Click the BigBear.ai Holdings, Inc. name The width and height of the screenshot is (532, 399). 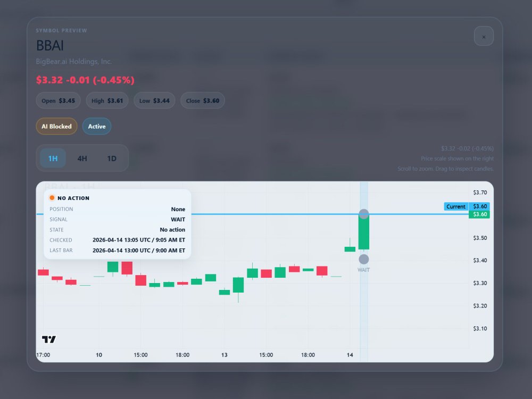[74, 61]
